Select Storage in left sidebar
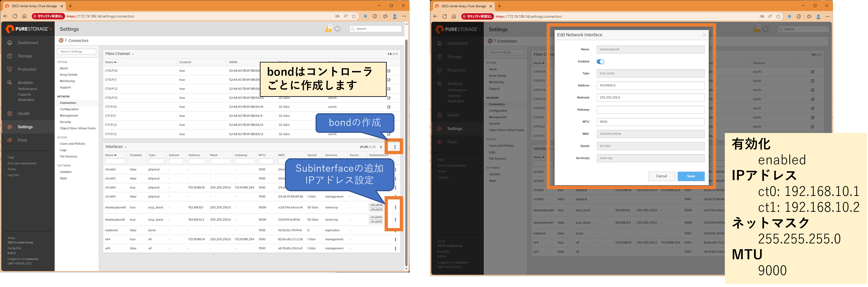 pos(25,56)
